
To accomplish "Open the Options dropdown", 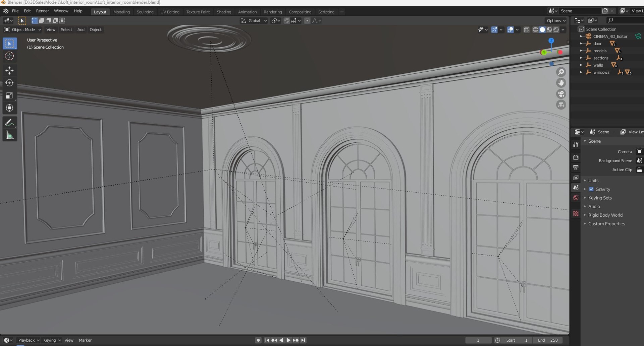I will tap(556, 21).
